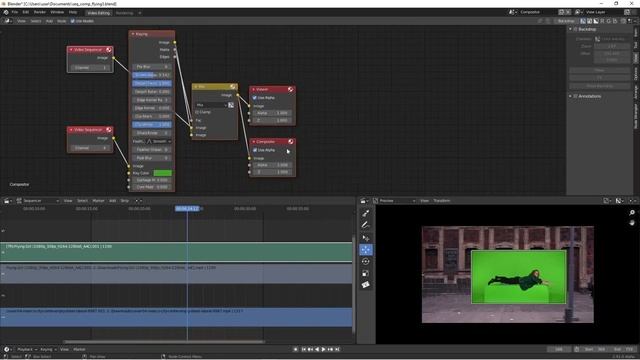Toggle Use Alpha on Composite node
The height and width of the screenshot is (360, 640).
coord(255,150)
